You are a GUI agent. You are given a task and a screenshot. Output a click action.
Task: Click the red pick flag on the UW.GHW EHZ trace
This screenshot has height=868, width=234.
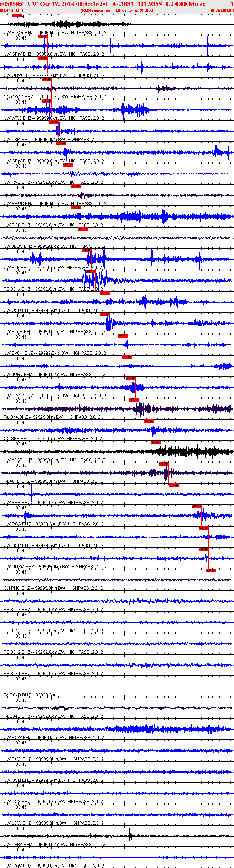tap(42, 58)
